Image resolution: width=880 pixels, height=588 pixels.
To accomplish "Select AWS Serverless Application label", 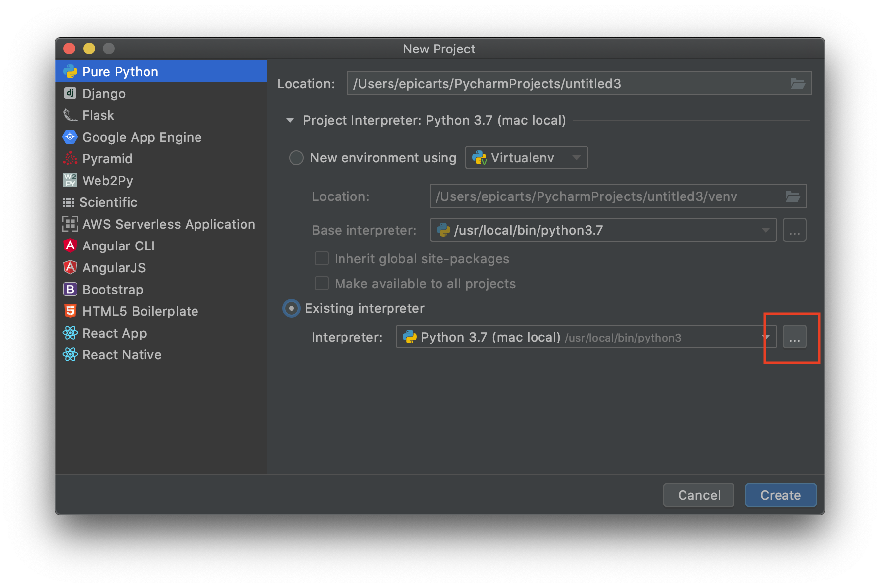I will 169,224.
